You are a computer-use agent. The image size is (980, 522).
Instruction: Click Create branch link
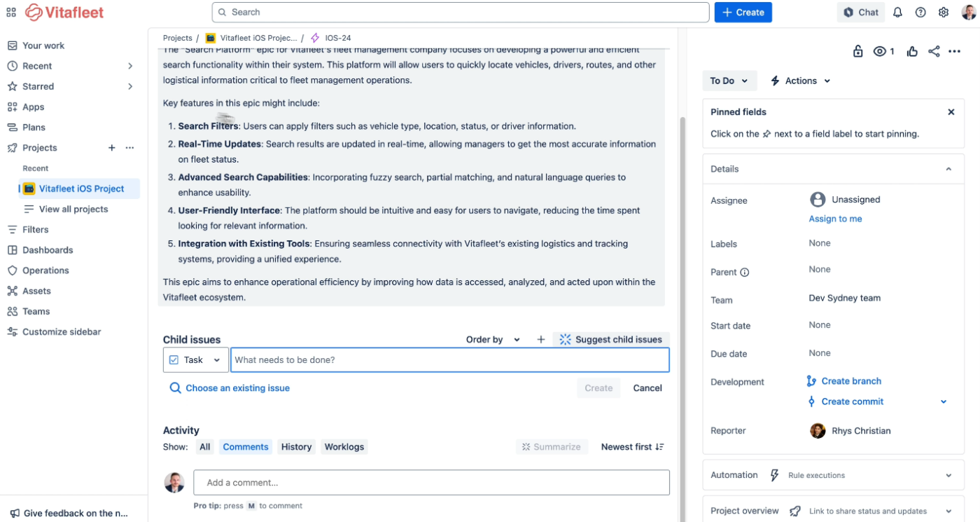coord(843,381)
